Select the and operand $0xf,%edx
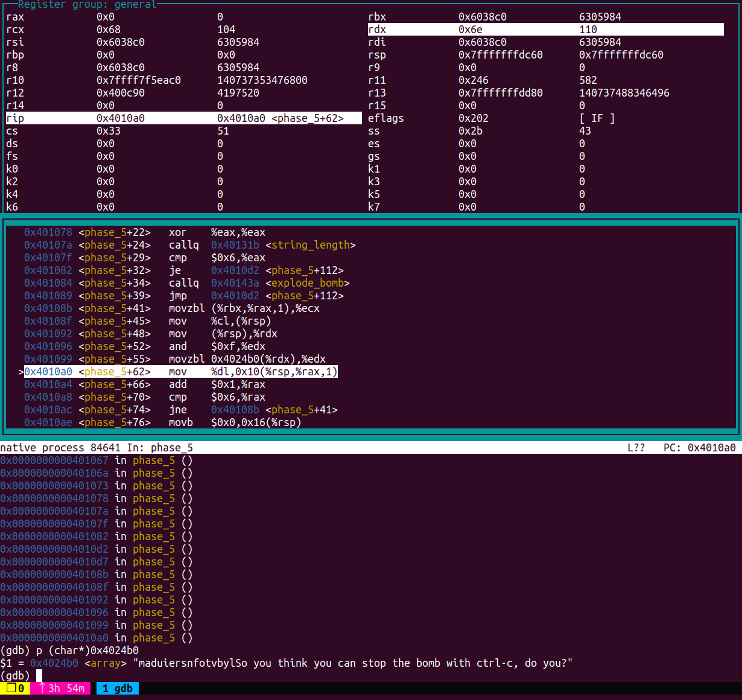The image size is (742, 700). click(238, 346)
